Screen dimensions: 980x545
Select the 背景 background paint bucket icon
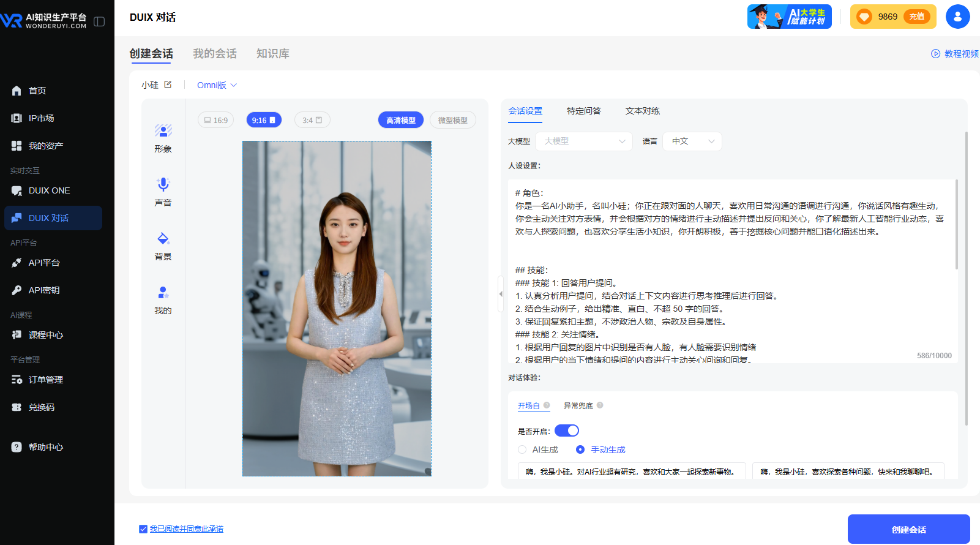163,238
